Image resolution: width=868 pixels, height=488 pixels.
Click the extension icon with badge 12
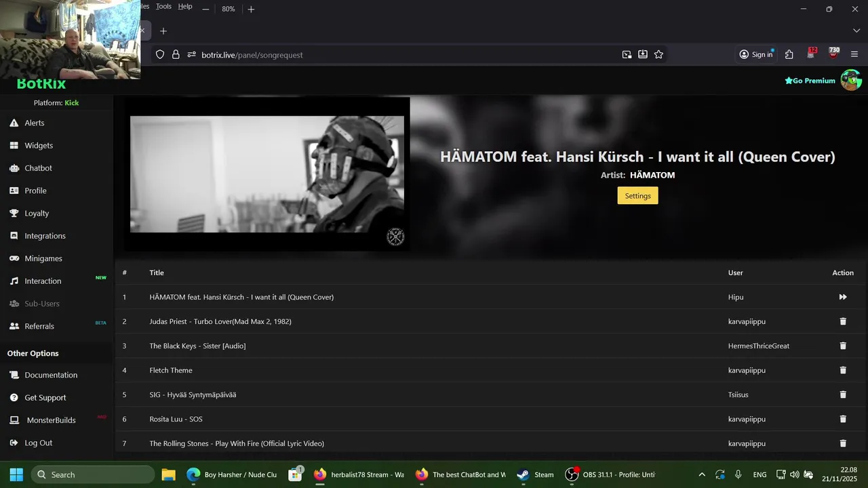pyautogui.click(x=812, y=54)
